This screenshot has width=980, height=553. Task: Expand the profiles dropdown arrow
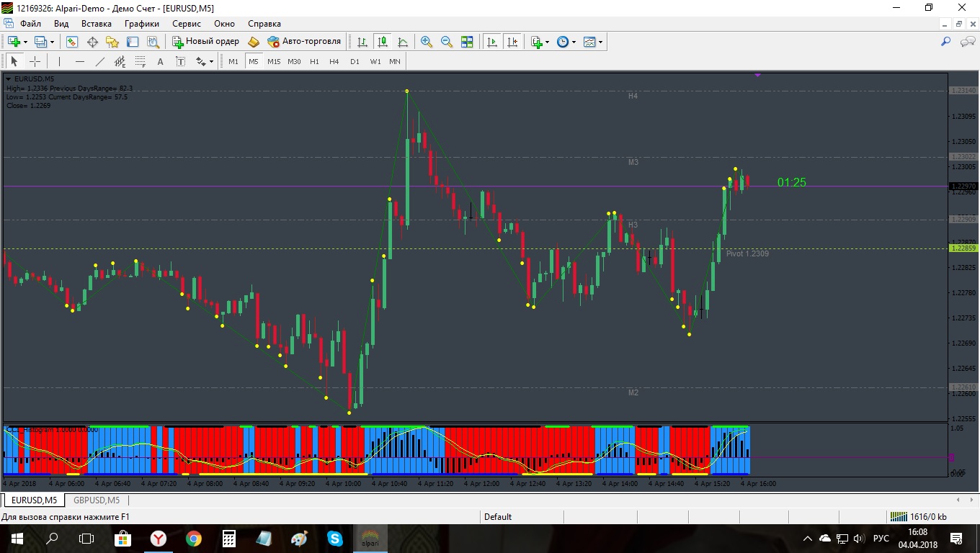click(x=52, y=42)
